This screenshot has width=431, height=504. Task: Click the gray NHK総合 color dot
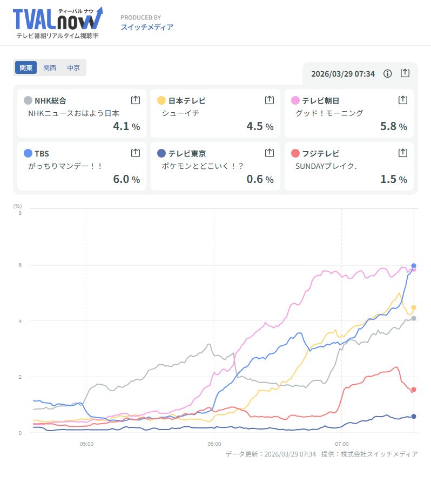point(28,100)
